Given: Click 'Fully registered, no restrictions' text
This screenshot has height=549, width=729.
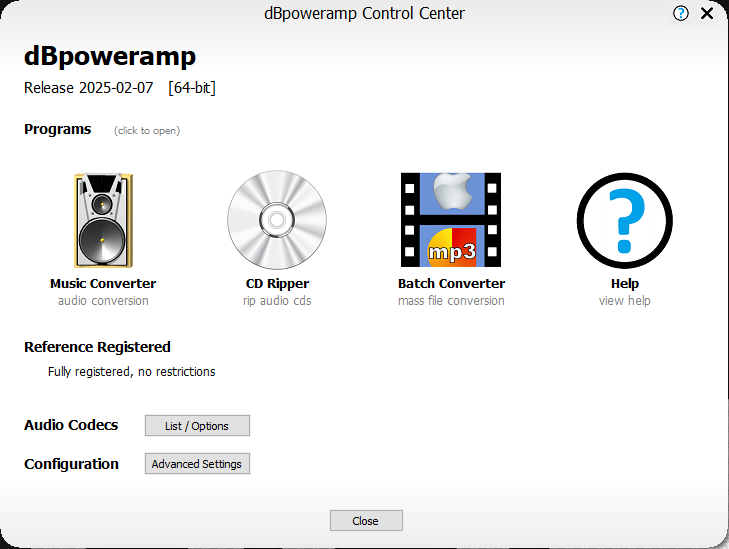Looking at the screenshot, I should (132, 372).
